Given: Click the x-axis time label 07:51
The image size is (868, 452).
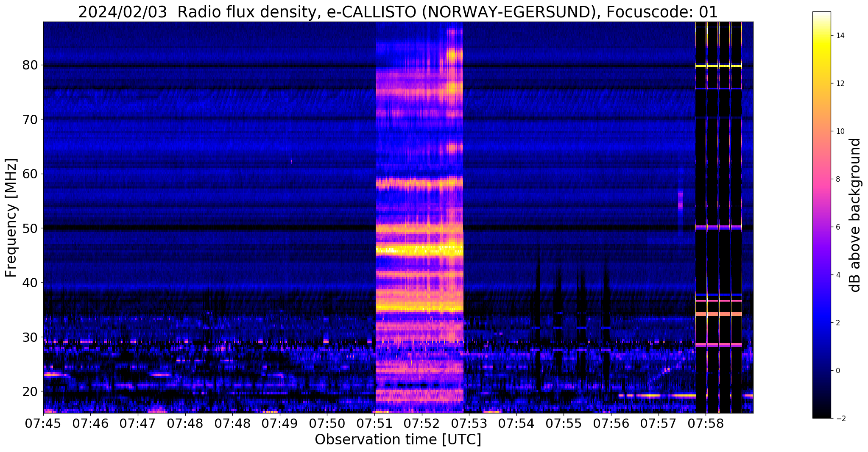Looking at the screenshot, I should pyautogui.click(x=374, y=423).
